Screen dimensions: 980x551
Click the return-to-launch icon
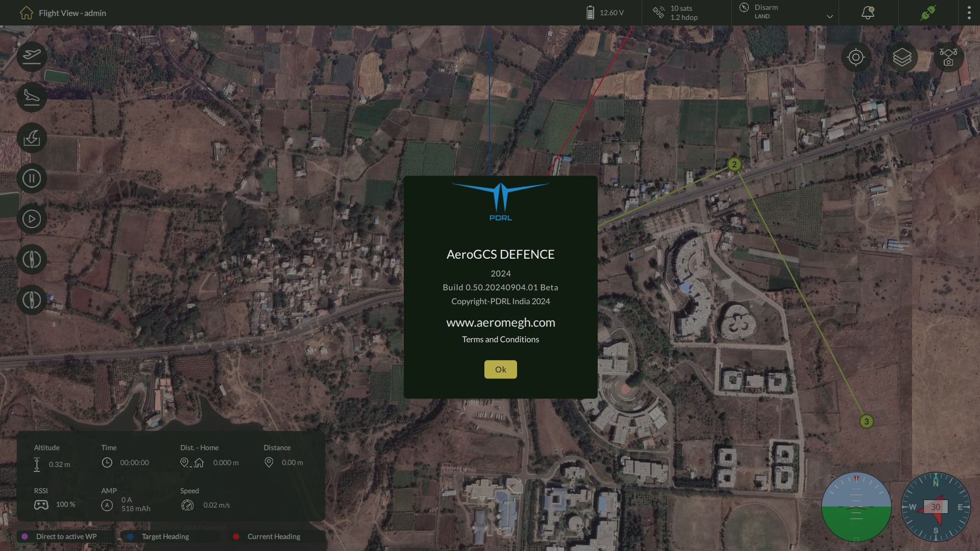[x=32, y=138]
